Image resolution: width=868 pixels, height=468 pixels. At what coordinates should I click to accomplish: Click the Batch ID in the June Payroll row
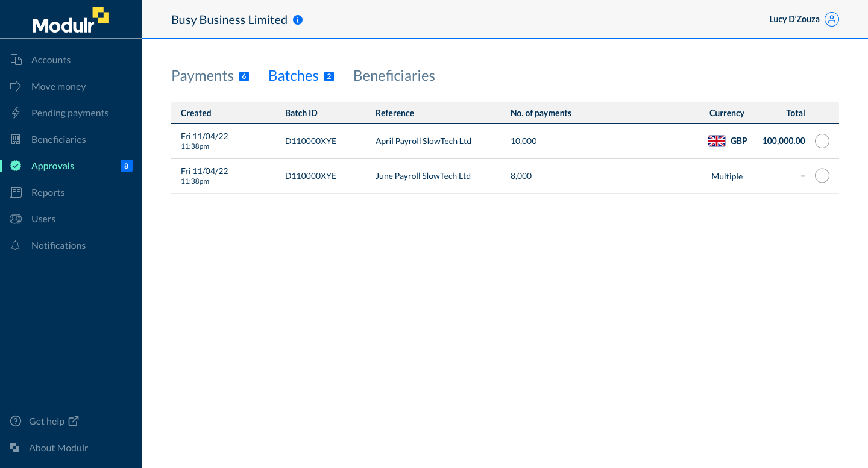310,176
